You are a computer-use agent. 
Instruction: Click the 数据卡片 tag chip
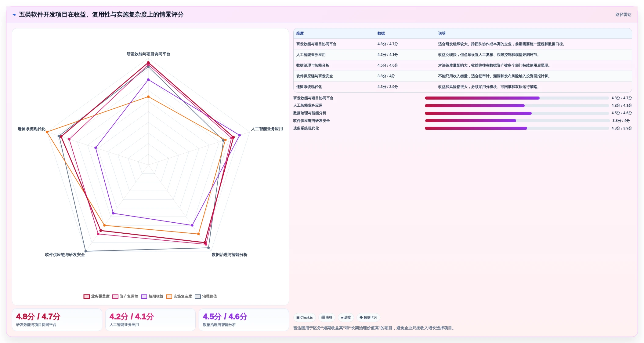[368, 317]
